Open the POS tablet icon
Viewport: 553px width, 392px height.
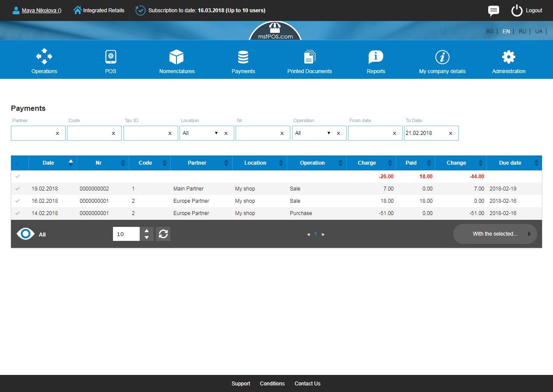click(111, 57)
